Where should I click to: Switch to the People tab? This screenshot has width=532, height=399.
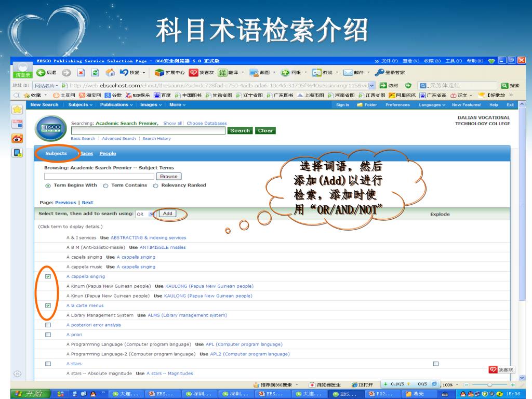coord(108,153)
